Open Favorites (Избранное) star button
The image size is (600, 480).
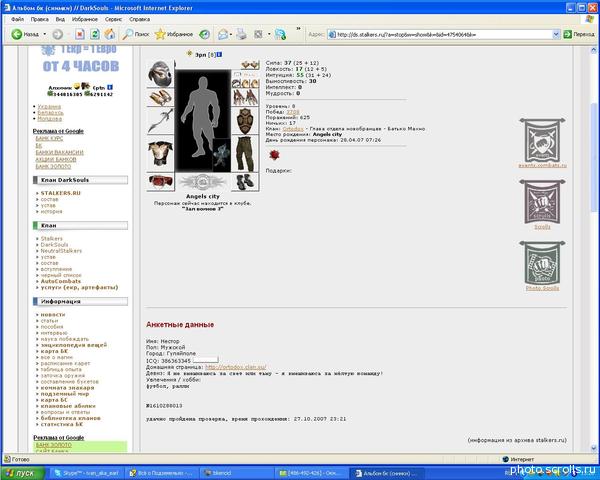[x=174, y=34]
